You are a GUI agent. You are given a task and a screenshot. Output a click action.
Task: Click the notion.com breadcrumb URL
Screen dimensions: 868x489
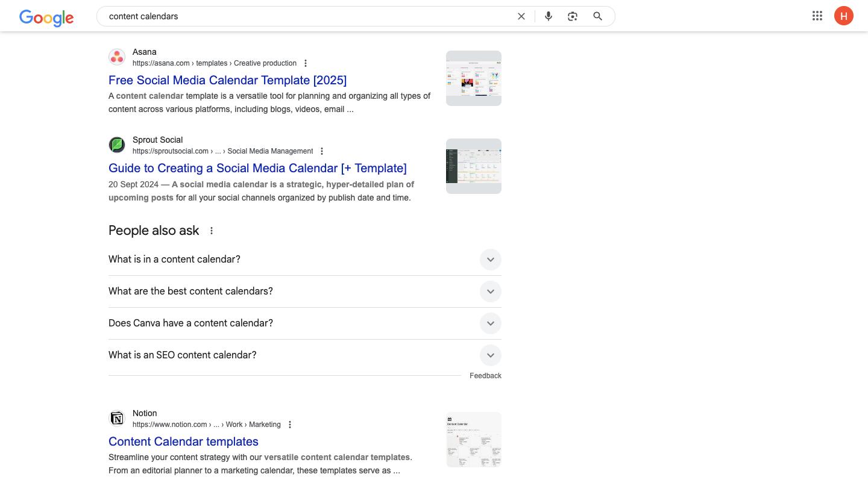pos(207,425)
